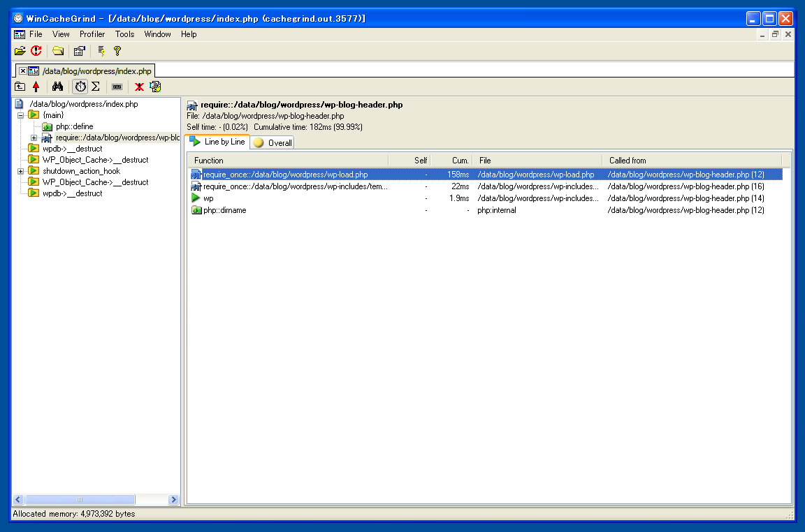Open the Profiler menu
The width and height of the screenshot is (805, 532).
click(92, 34)
